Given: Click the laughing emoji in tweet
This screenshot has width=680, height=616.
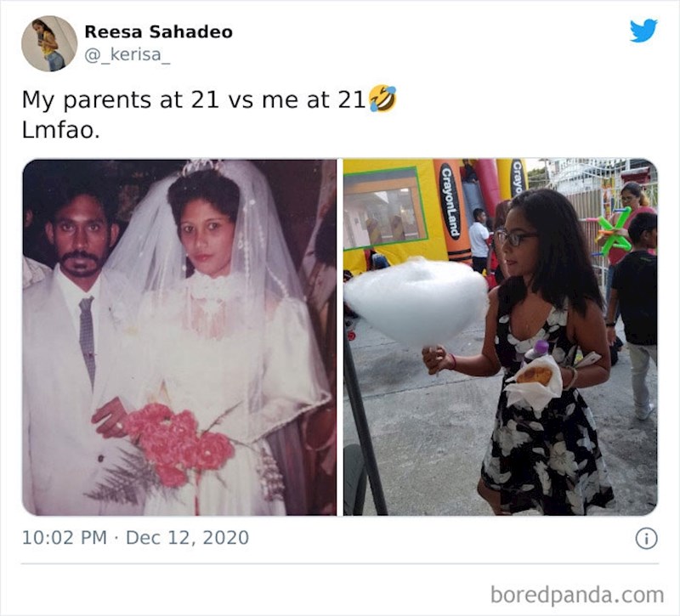Looking at the screenshot, I should point(382,99).
